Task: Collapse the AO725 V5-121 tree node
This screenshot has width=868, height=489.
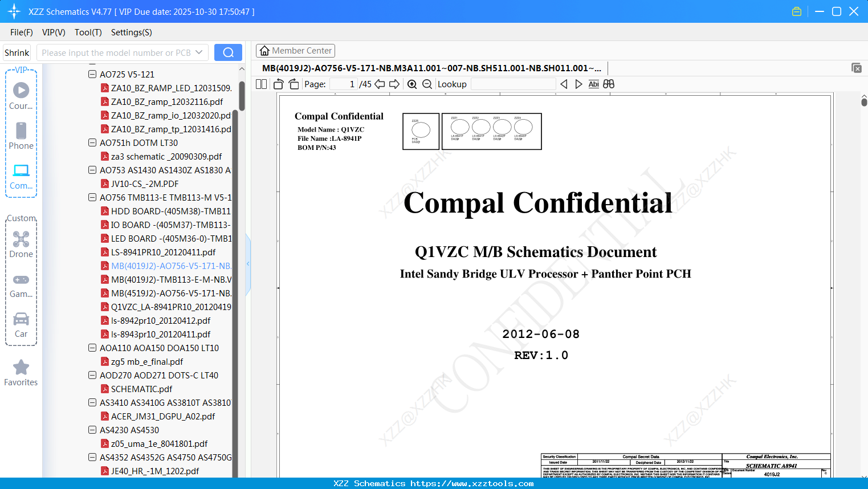Action: [x=92, y=74]
